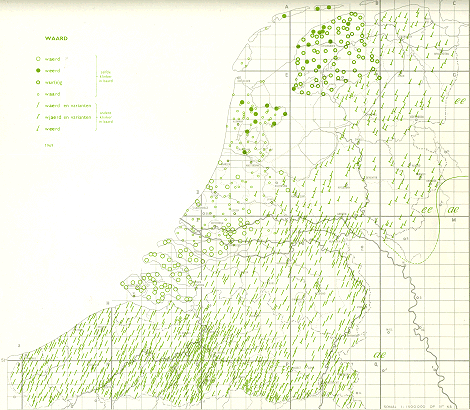This screenshot has width=470, height=410.
Task: Click the slash symbol beside 'waerd en varianten'
Action: pyautogui.click(x=38, y=106)
